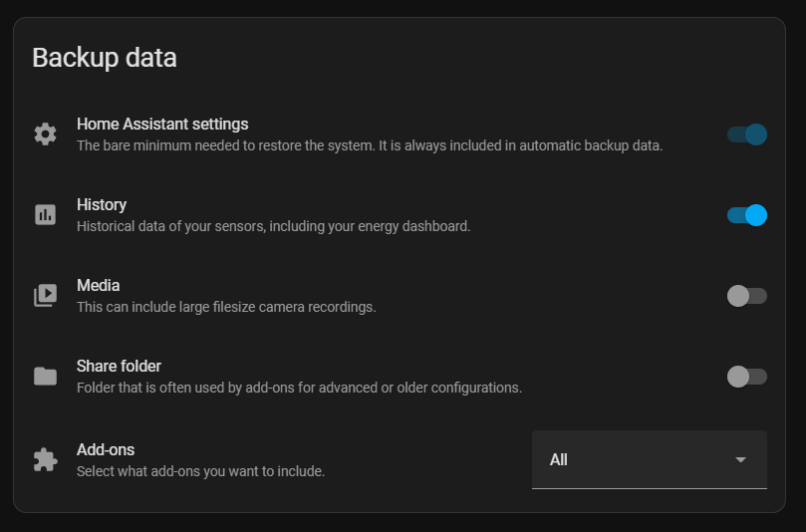Turn on the Share folder toggle

pos(746,377)
